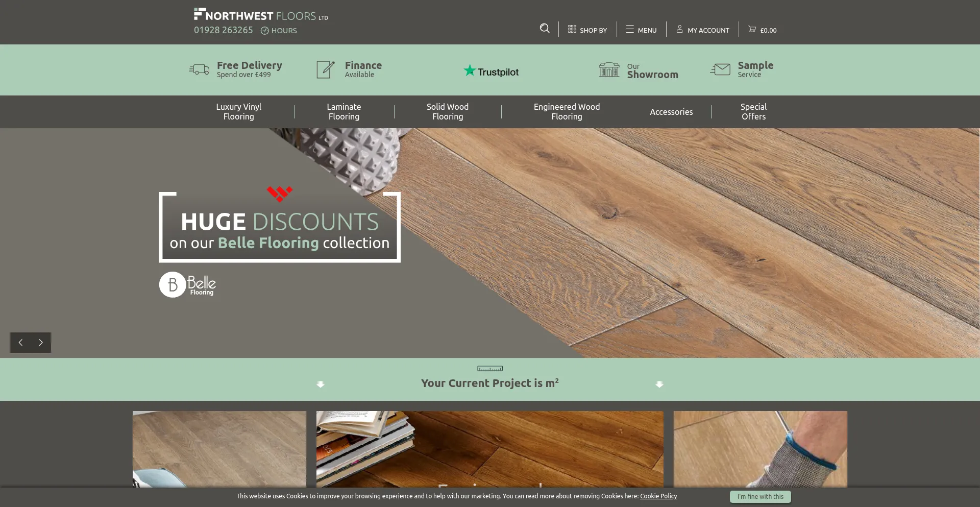Click the shopping cart icon

pyautogui.click(x=752, y=29)
